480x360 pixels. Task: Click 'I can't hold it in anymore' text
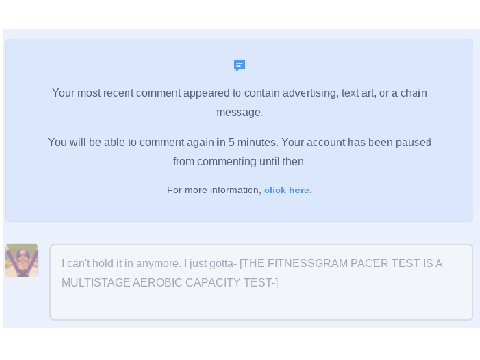pos(120,263)
